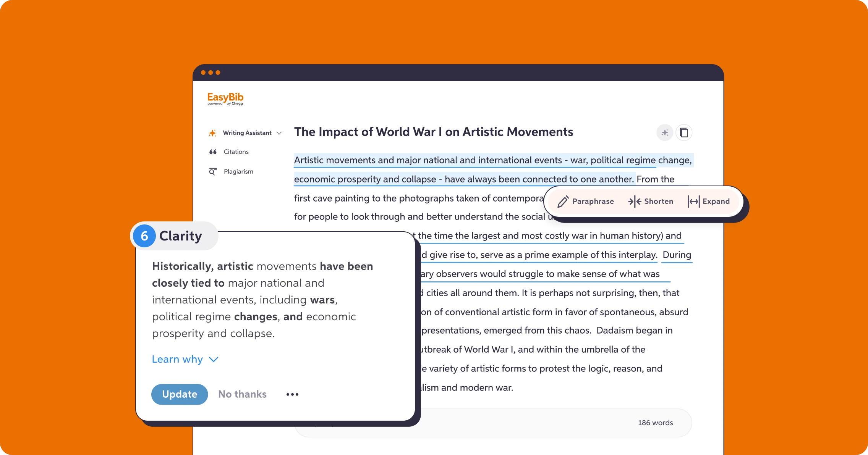This screenshot has width=868, height=455.
Task: Click the document title about World War I
Action: (x=434, y=132)
